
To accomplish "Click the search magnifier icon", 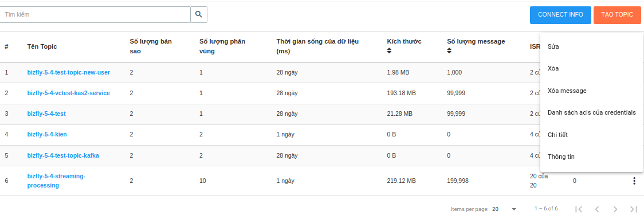I will coord(199,14).
